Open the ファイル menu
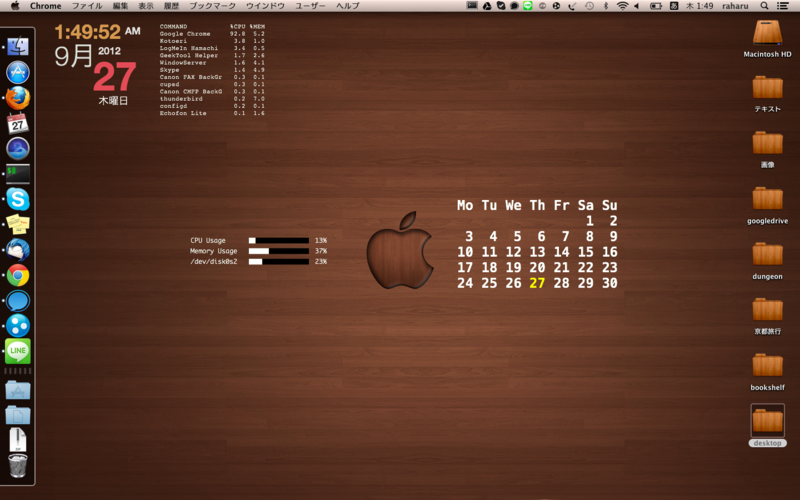This screenshot has width=800, height=500. tap(87, 6)
